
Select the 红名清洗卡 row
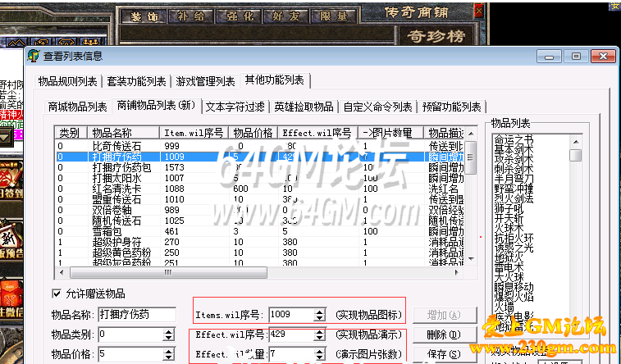(259, 189)
